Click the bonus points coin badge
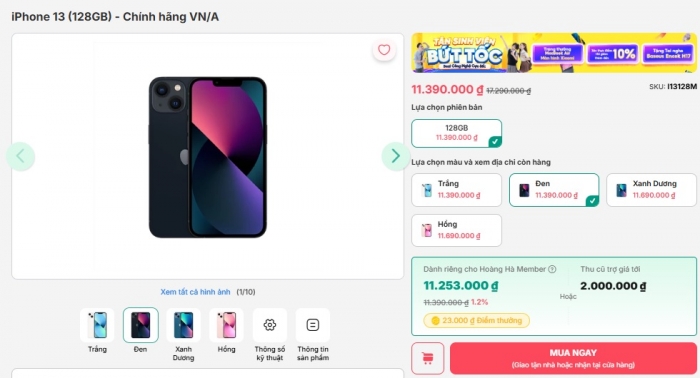Screen dimensions: 700x378 click(x=476, y=320)
